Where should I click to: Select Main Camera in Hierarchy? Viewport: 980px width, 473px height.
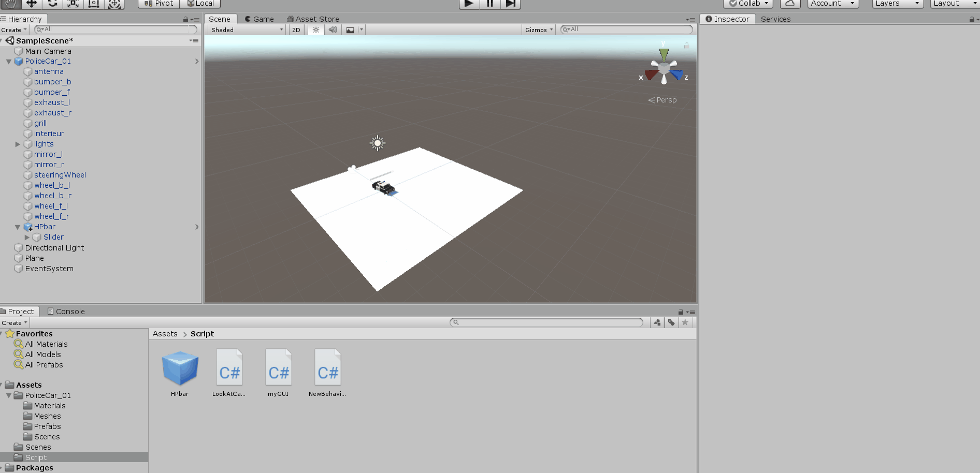coord(48,51)
